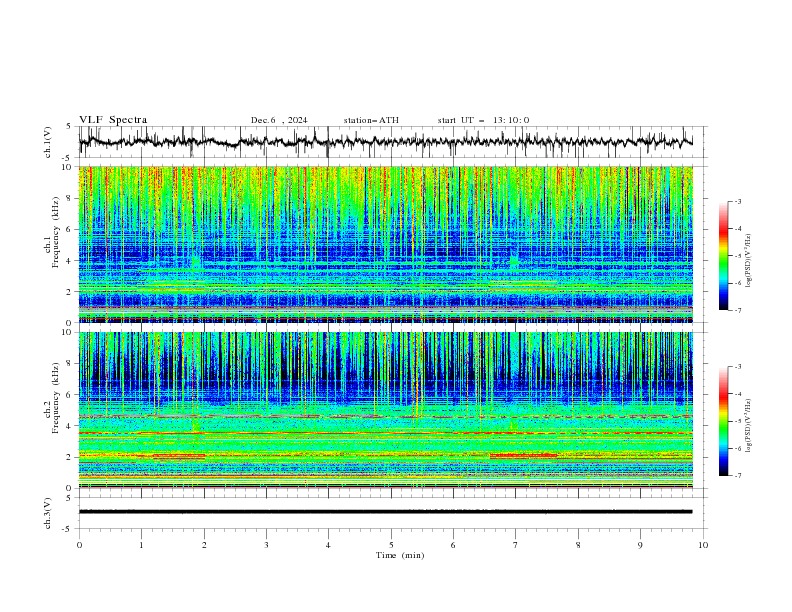
Task: Click time axis tick label "1"
Action: 141,545
